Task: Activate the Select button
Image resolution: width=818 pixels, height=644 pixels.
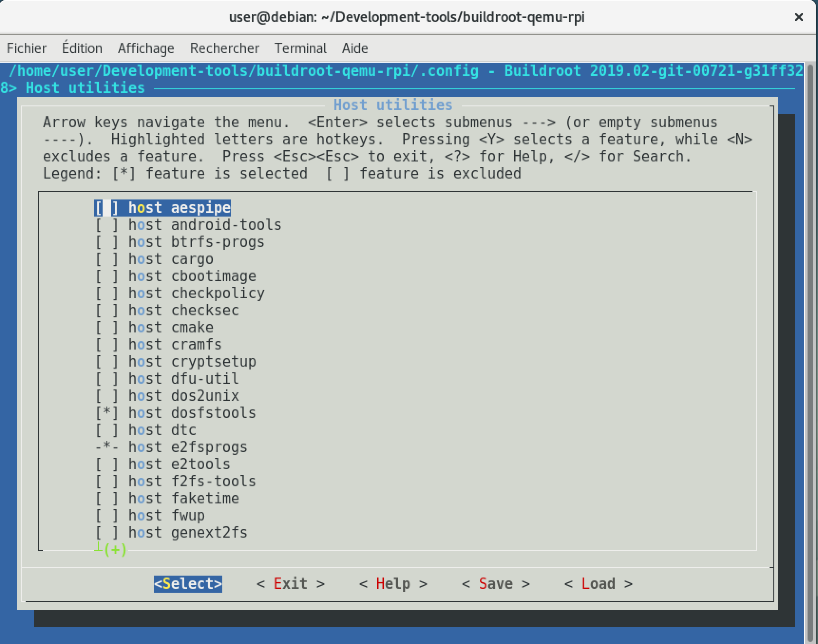Action: point(188,584)
